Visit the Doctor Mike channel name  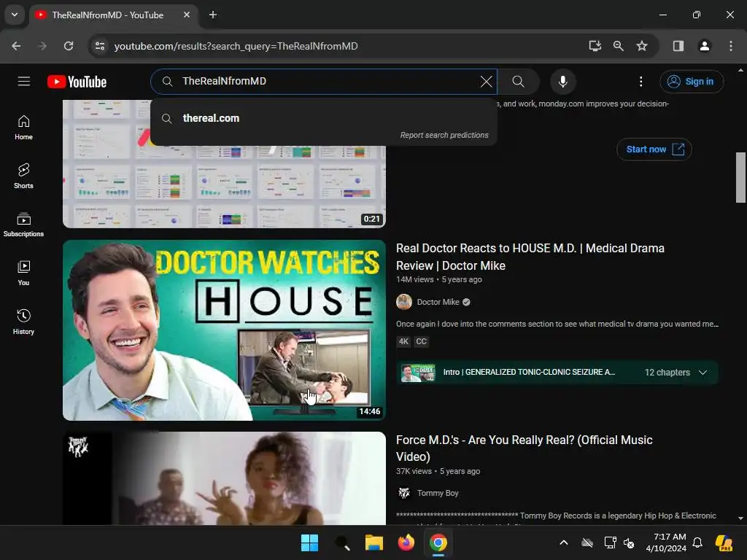[438, 302]
